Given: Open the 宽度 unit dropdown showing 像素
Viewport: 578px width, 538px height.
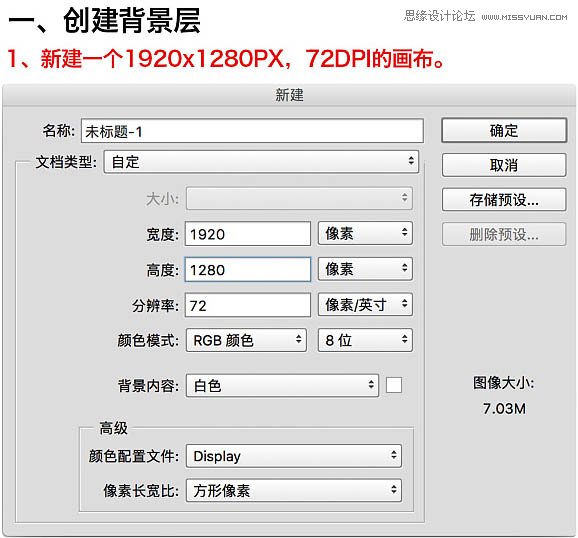Looking at the screenshot, I should 365,233.
